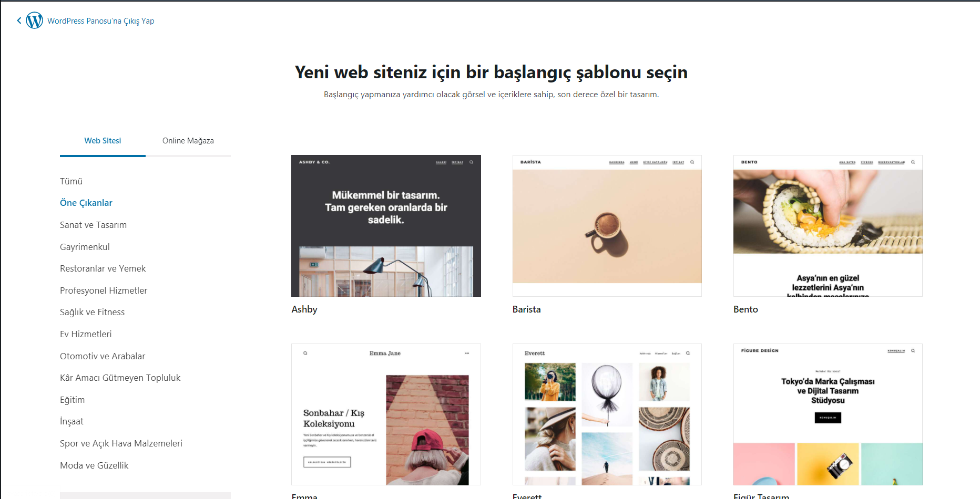Select the Bento sushi template thumbnail
980x499 pixels.
pyautogui.click(x=828, y=226)
